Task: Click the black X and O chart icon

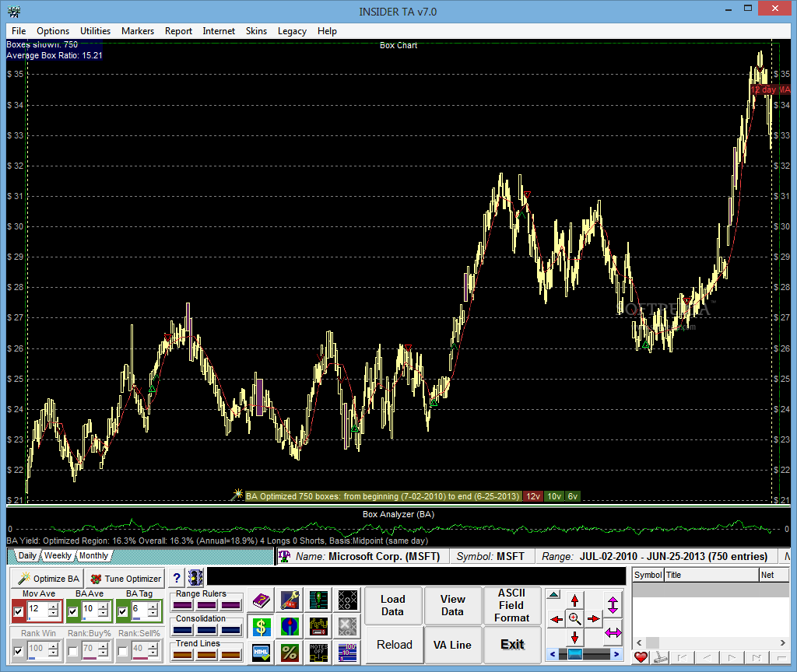Action: (x=348, y=600)
